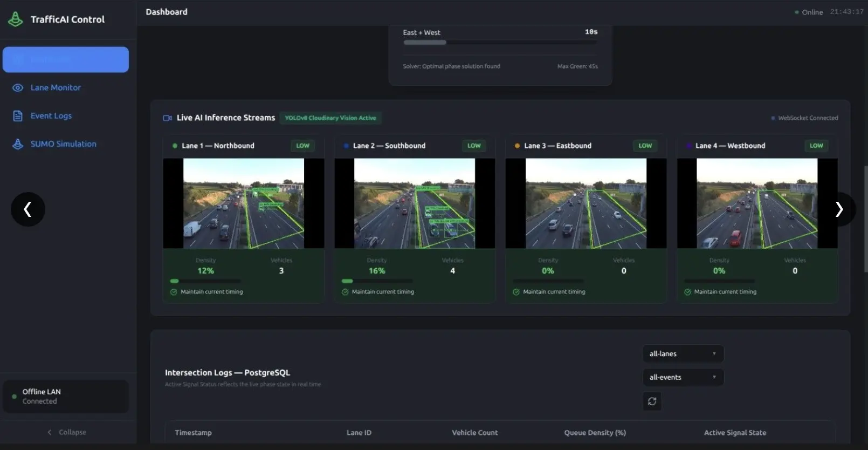Go to next slide with right arrow
This screenshot has width=868, height=450.
839,209
